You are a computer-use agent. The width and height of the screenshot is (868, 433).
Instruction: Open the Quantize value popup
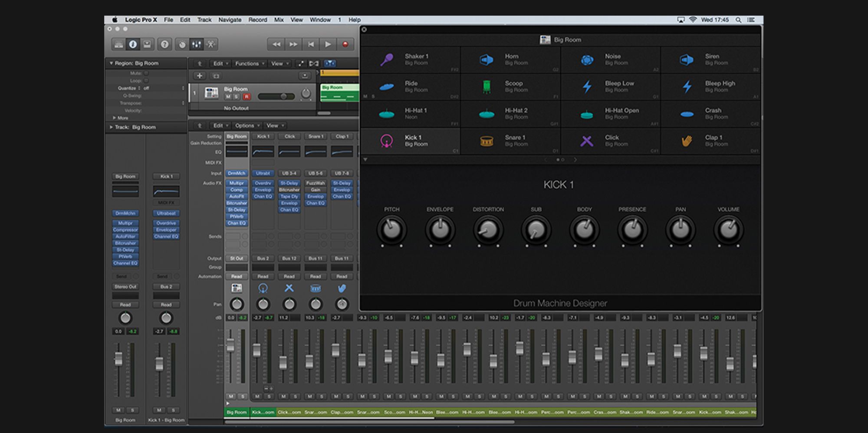click(x=163, y=88)
